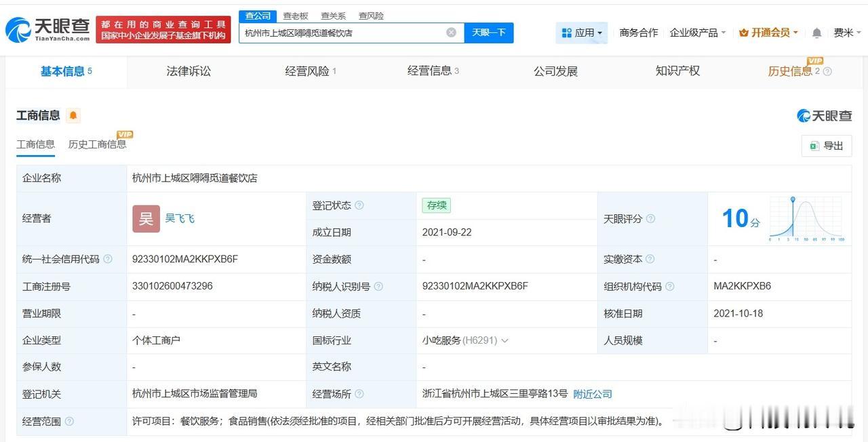Click establishment date 2021-09-22
This screenshot has width=868, height=442.
point(447,233)
